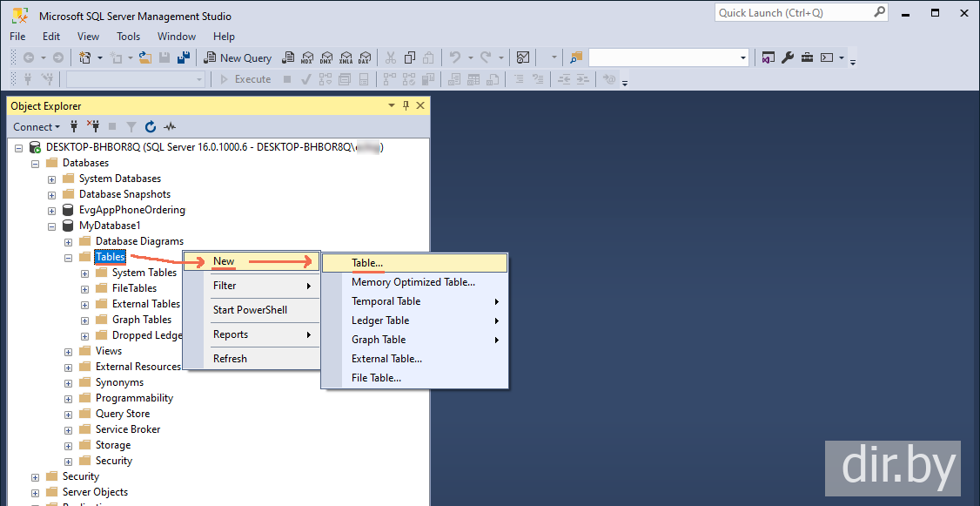Click Refresh in the context menu

click(230, 358)
